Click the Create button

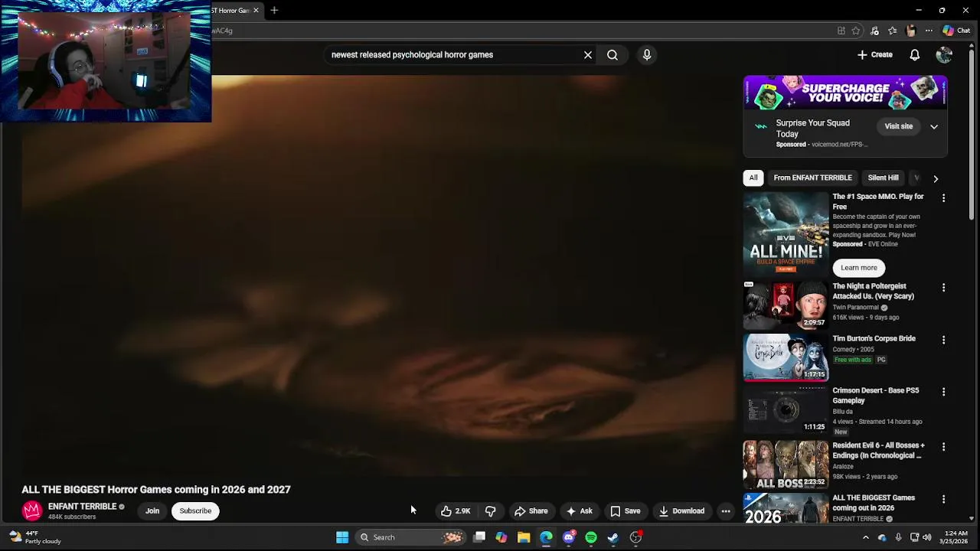point(874,55)
